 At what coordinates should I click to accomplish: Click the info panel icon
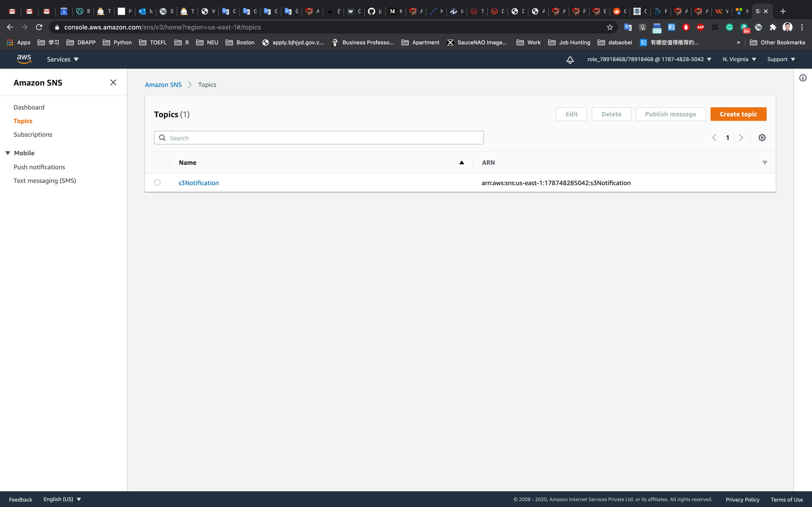point(803,78)
